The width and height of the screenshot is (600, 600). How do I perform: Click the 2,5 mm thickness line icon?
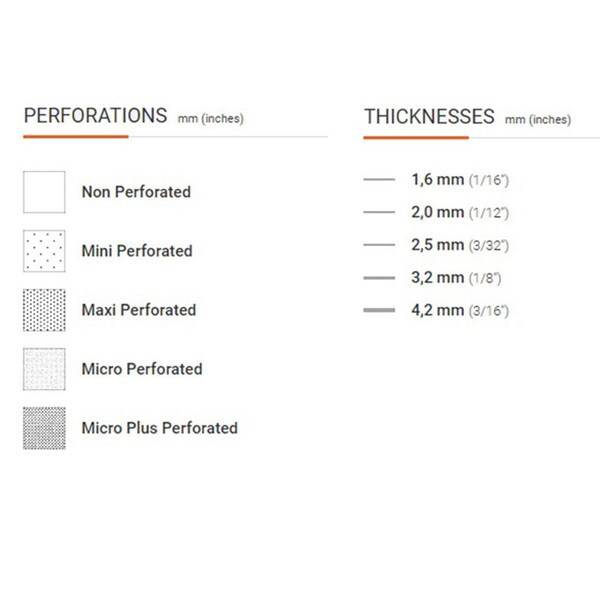click(379, 245)
